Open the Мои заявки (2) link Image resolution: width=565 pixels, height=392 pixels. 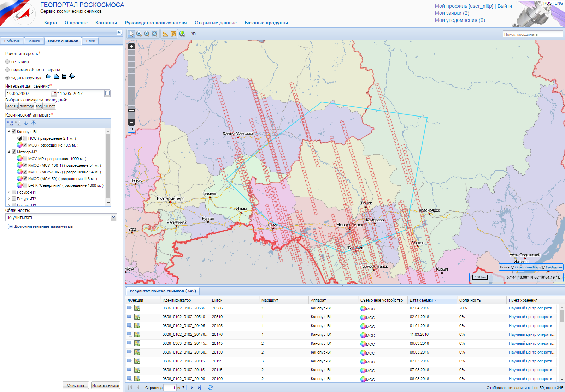(452, 13)
